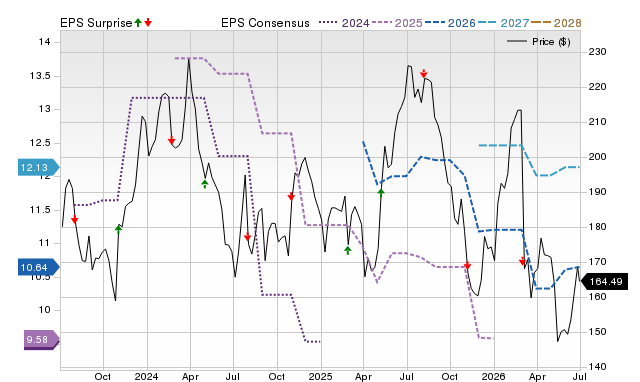Click the 14 label on the EPS axis

click(44, 42)
